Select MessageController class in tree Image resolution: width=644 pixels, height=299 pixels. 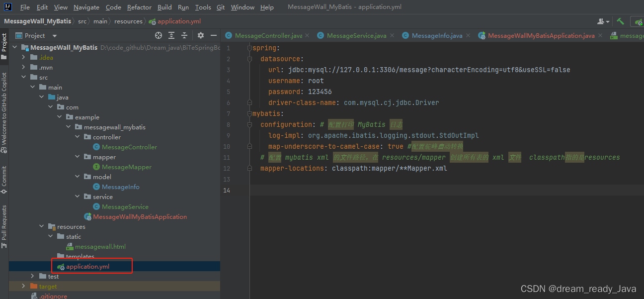click(x=129, y=147)
